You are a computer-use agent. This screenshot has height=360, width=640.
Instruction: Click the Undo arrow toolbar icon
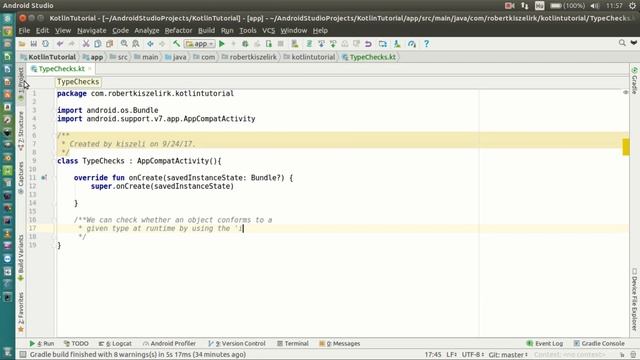tap(60, 44)
